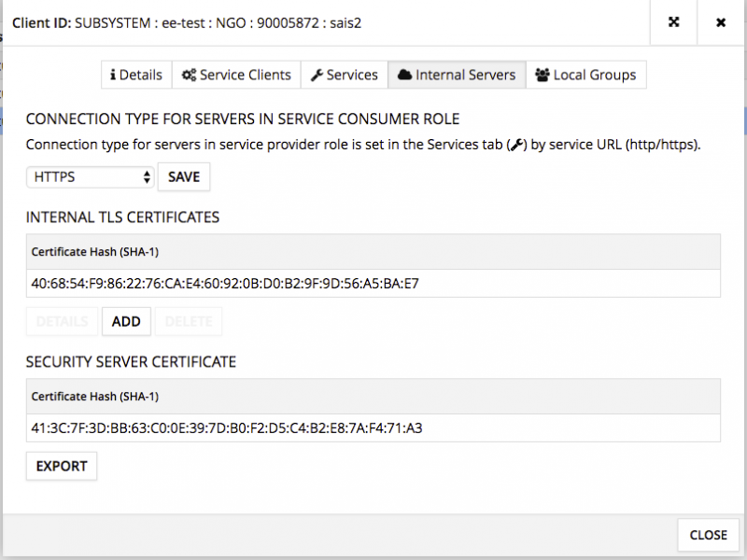Viewport: 747px width, 560px height.
Task: Save the connection type setting
Action: tap(184, 176)
